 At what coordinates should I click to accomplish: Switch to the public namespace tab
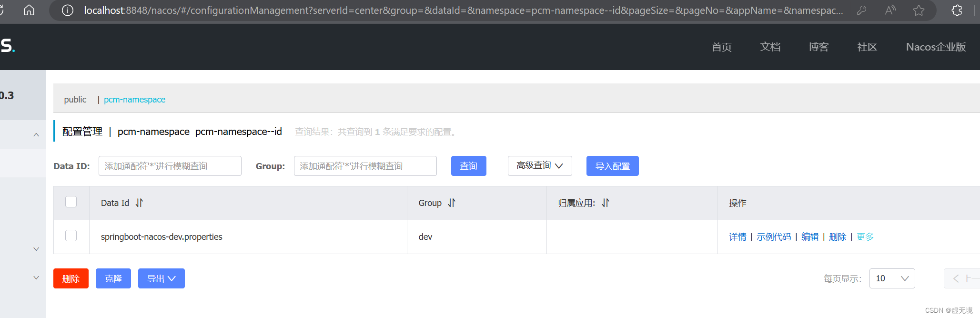pos(75,99)
